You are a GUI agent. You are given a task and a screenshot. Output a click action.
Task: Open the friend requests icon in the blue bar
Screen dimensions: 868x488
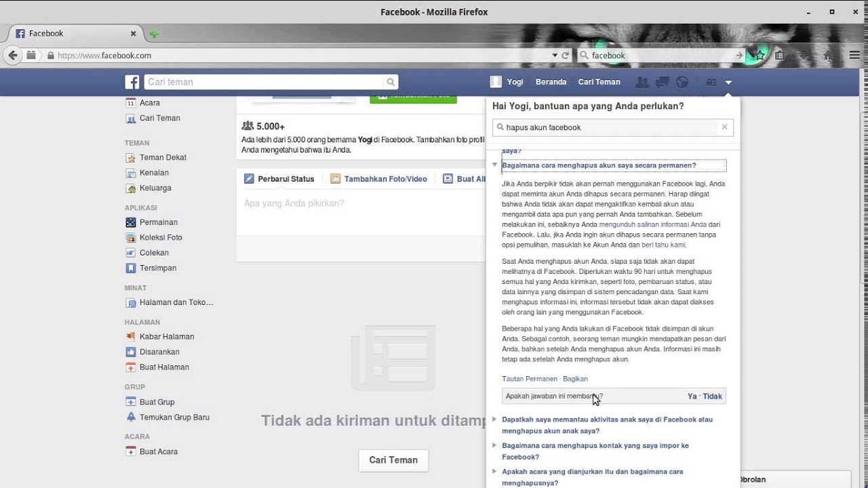642,82
